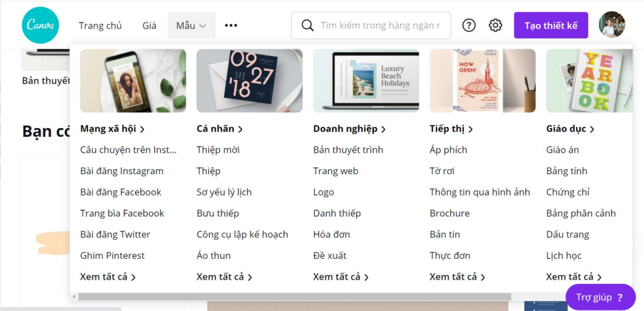Expand the Mạng xã hội category
Screen dimensions: 644x311
click(113, 129)
